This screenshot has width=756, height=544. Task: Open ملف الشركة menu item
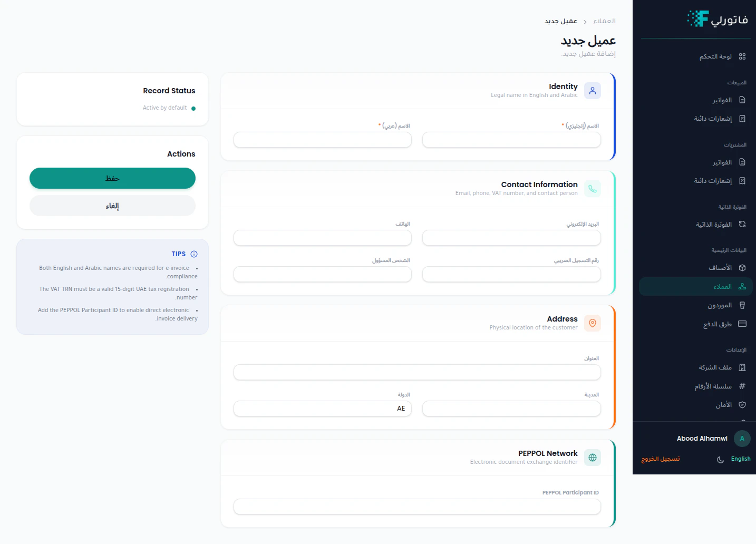click(x=696, y=367)
